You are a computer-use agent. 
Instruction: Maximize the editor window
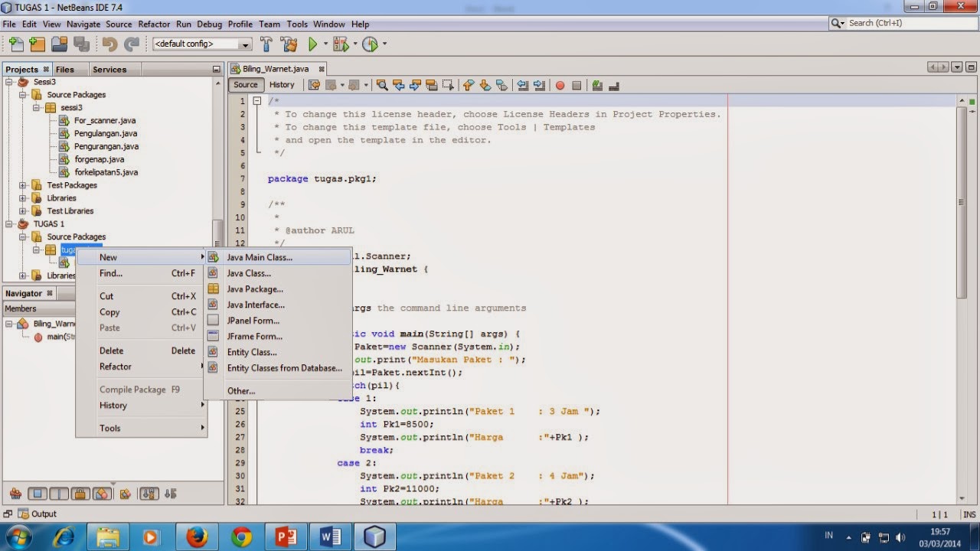970,68
